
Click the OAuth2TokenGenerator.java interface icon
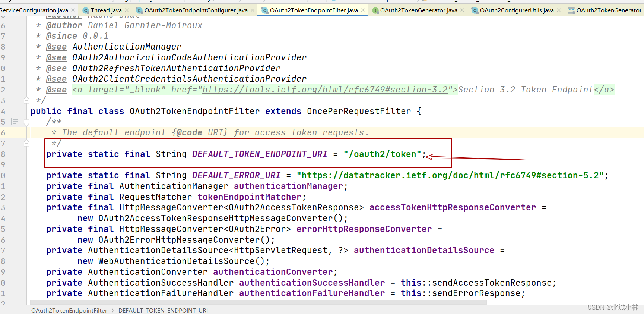point(375,10)
